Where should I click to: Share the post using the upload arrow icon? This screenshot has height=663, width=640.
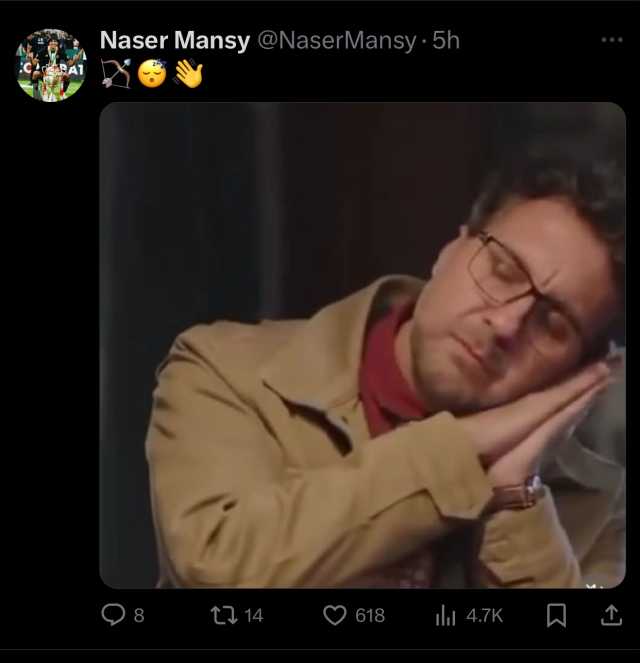tap(611, 615)
